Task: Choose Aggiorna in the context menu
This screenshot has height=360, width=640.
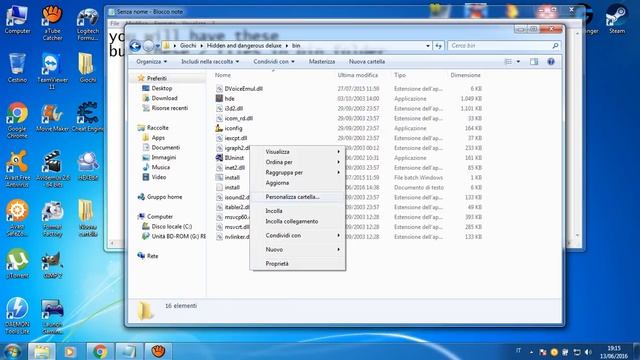Action: click(298, 183)
